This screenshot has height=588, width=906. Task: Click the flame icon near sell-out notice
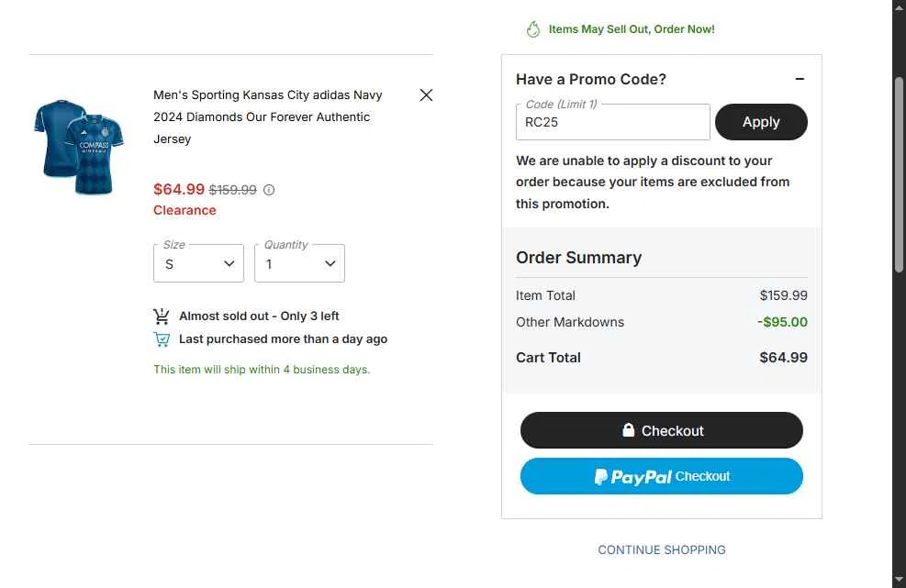(x=533, y=29)
